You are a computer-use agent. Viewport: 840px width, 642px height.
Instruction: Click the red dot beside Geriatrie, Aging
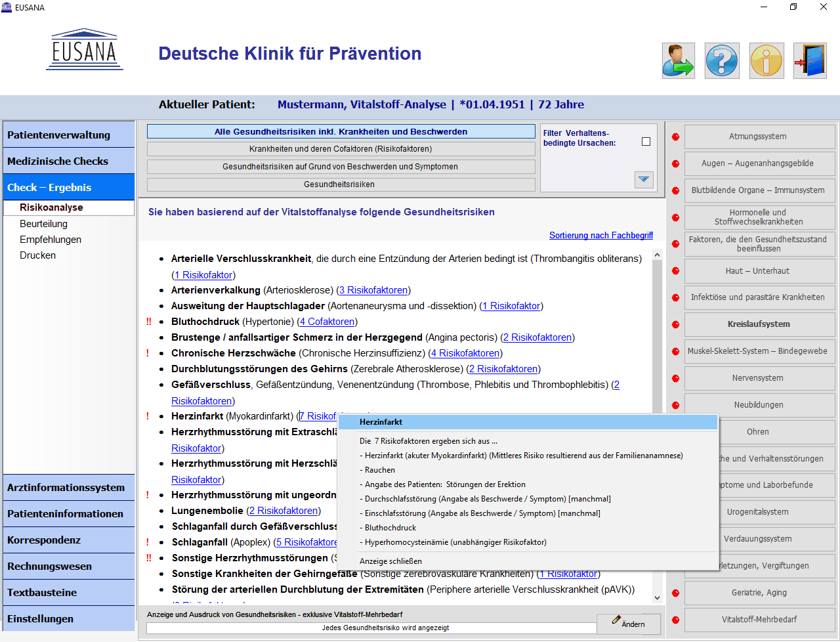pyautogui.click(x=675, y=593)
